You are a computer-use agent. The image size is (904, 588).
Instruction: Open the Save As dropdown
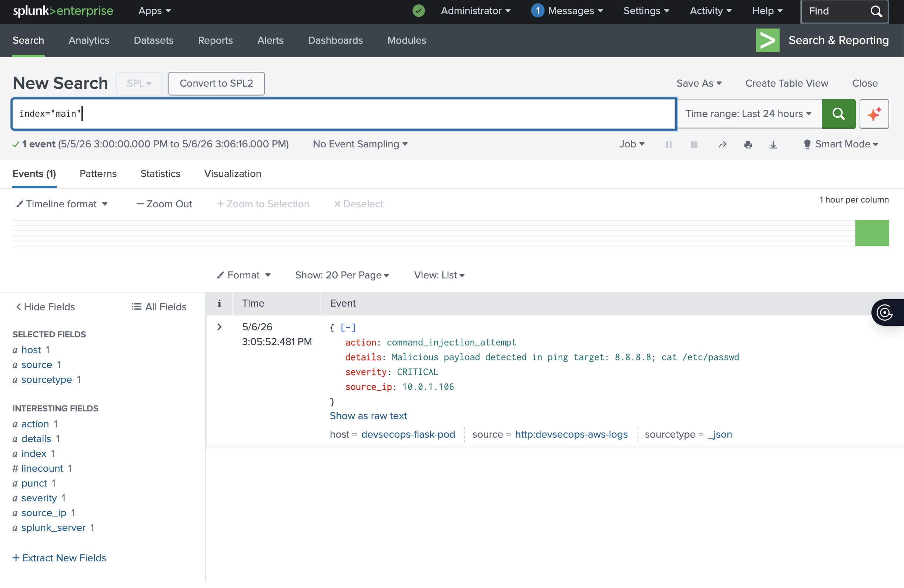coord(699,83)
